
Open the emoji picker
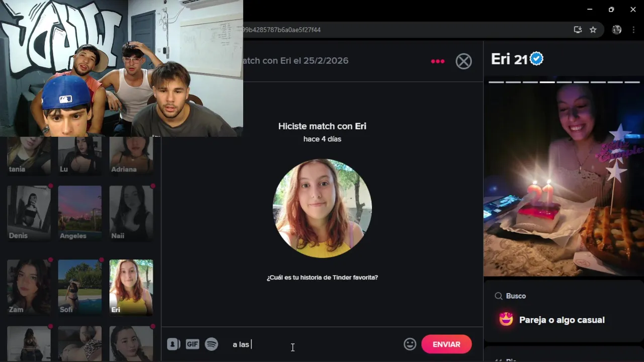pyautogui.click(x=410, y=344)
